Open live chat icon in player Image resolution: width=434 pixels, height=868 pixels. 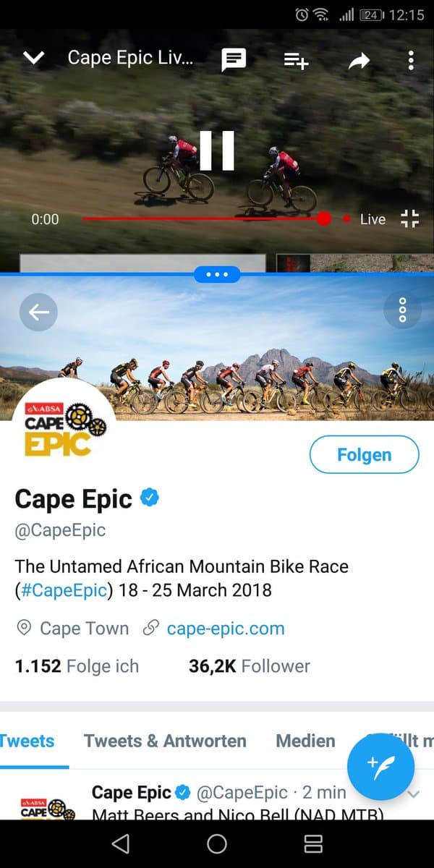(x=234, y=60)
